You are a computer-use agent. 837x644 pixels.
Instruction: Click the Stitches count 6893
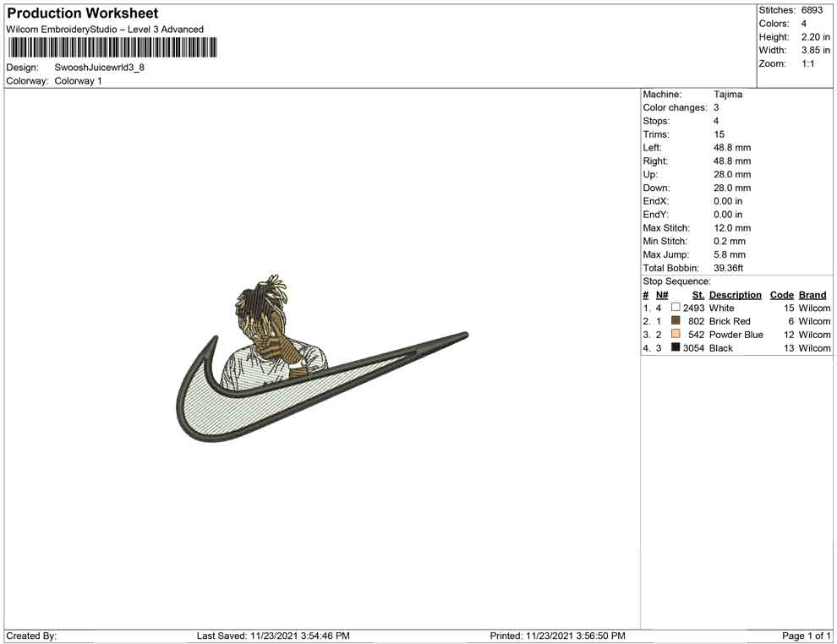coord(812,10)
